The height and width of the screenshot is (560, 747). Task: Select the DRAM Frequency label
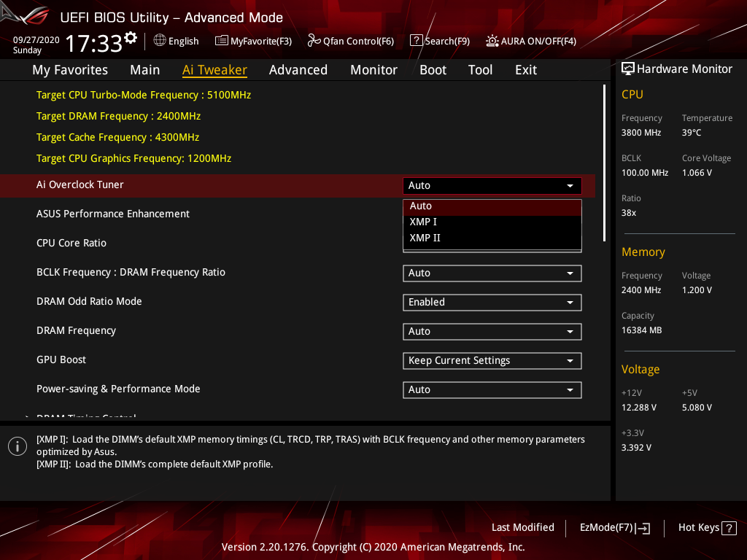pos(76,330)
